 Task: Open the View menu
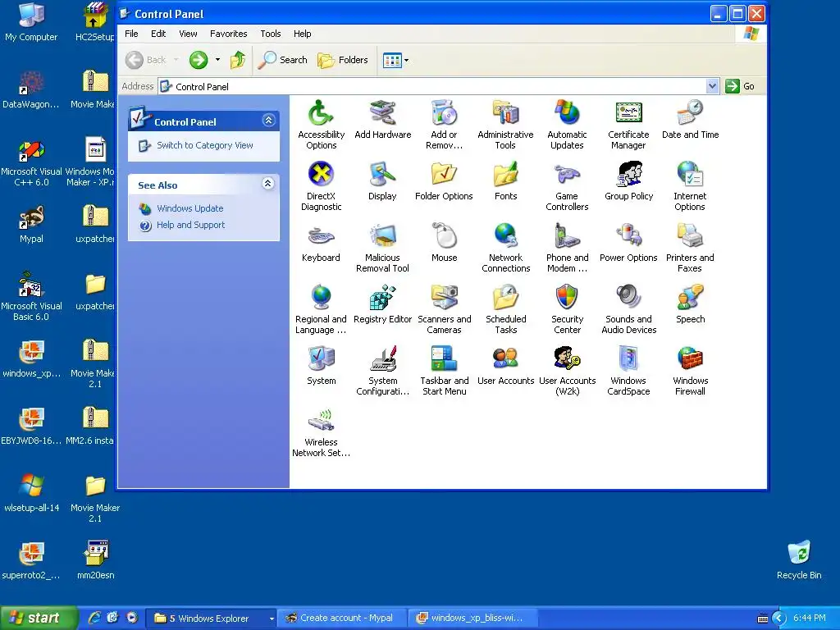(188, 34)
